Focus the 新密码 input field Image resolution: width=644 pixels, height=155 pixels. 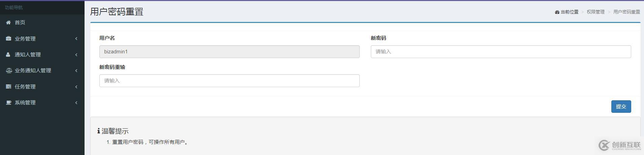[501, 52]
